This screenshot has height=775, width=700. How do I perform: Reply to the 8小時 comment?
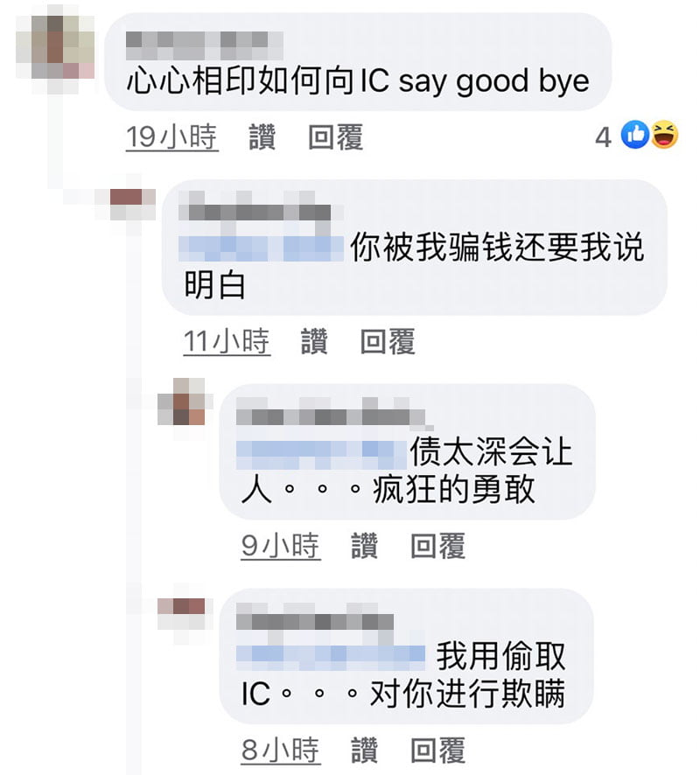tap(438, 750)
